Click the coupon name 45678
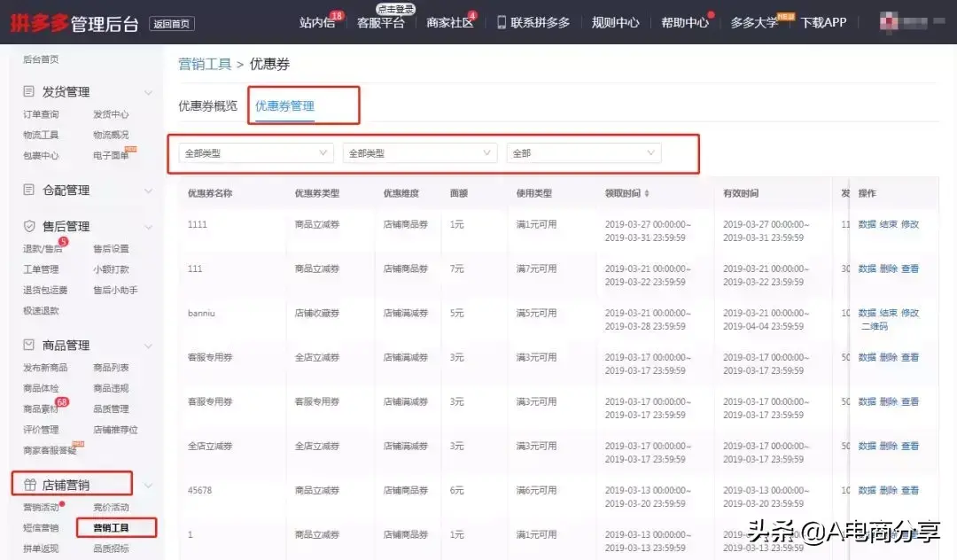957x560 pixels. [x=199, y=491]
